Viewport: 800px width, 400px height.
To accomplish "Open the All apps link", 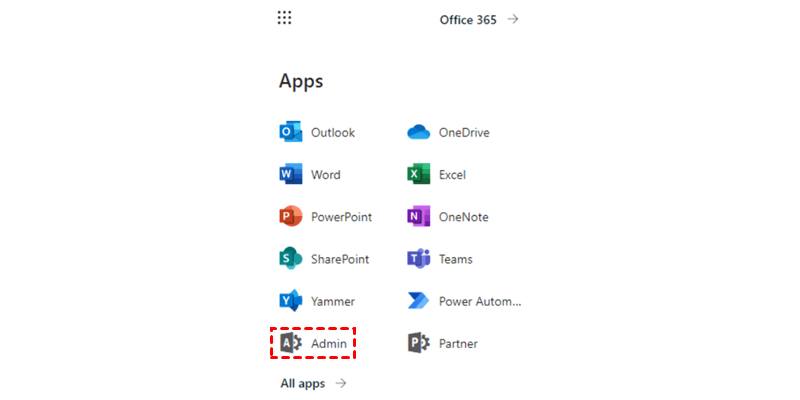I will (x=303, y=384).
